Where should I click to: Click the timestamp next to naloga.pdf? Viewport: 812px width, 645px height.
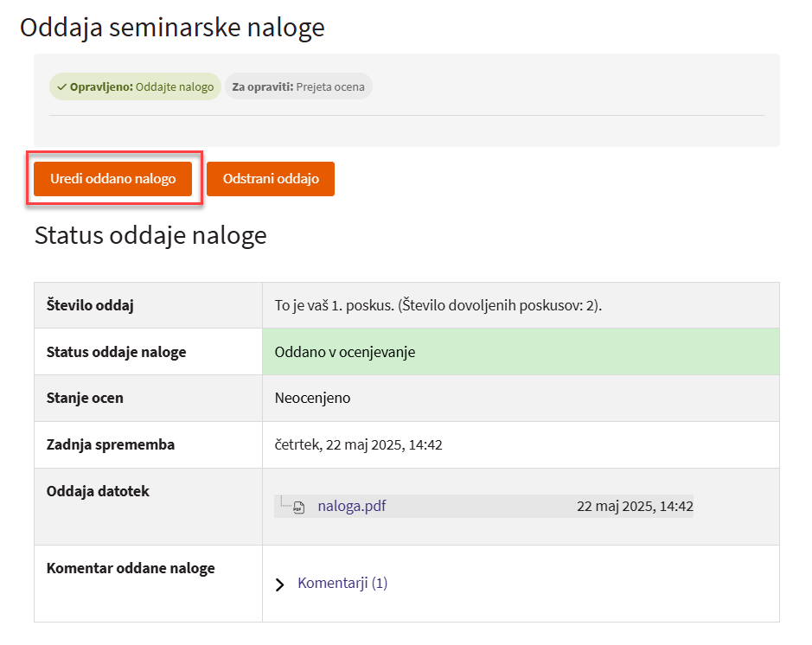pos(635,507)
